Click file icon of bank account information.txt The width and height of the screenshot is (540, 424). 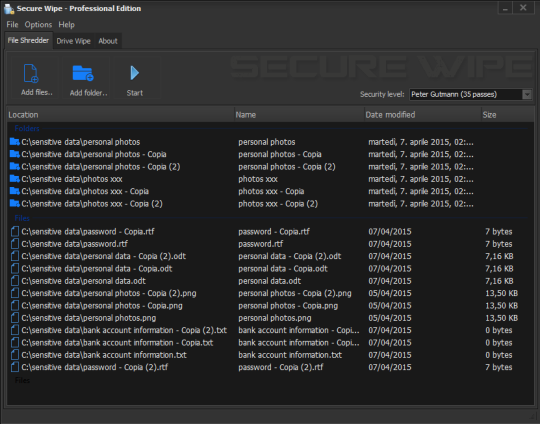pyautogui.click(x=15, y=355)
